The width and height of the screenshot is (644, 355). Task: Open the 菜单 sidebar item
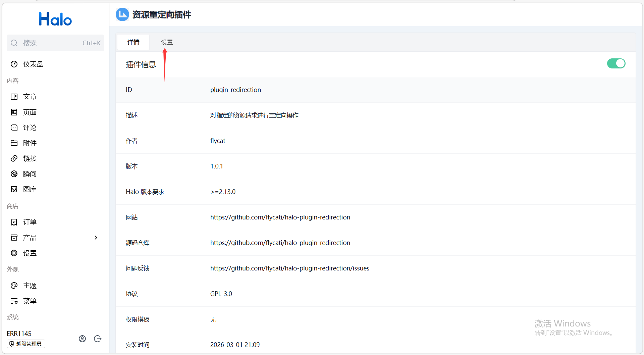[x=30, y=301]
